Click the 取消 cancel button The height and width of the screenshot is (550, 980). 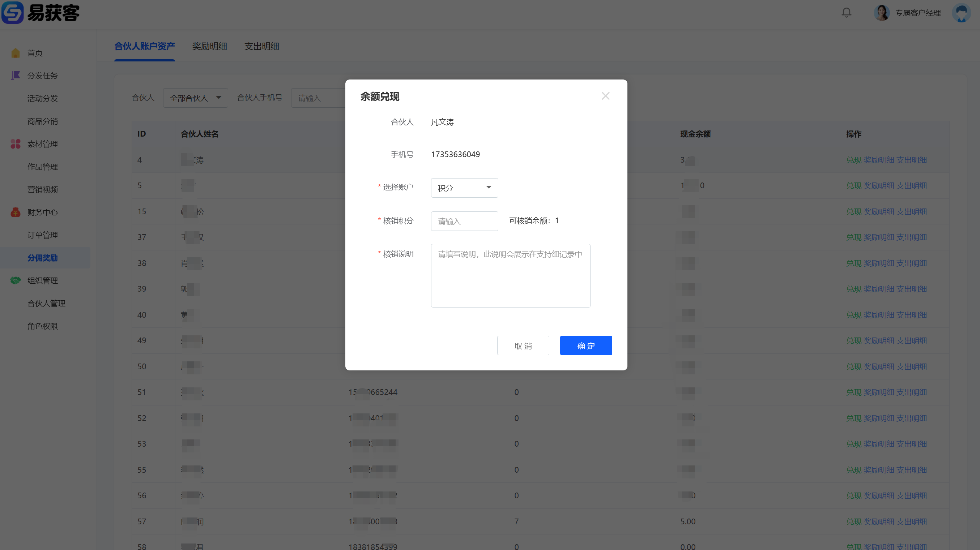click(x=523, y=345)
